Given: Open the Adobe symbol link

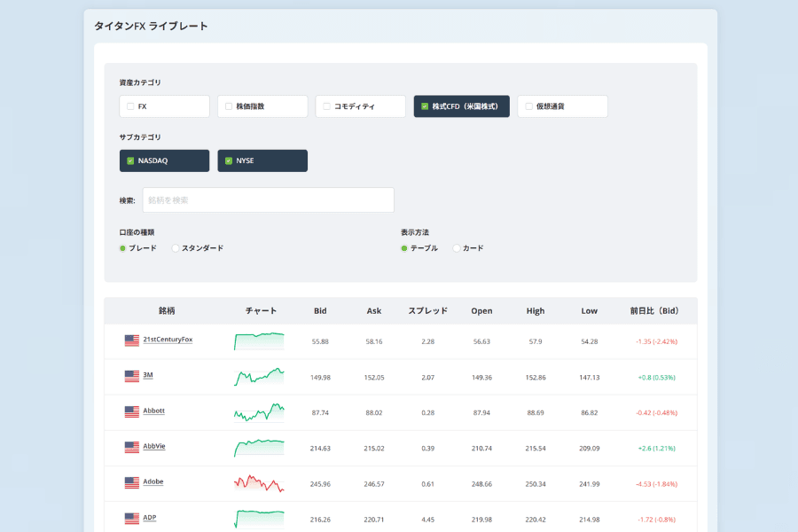Looking at the screenshot, I should (x=153, y=481).
